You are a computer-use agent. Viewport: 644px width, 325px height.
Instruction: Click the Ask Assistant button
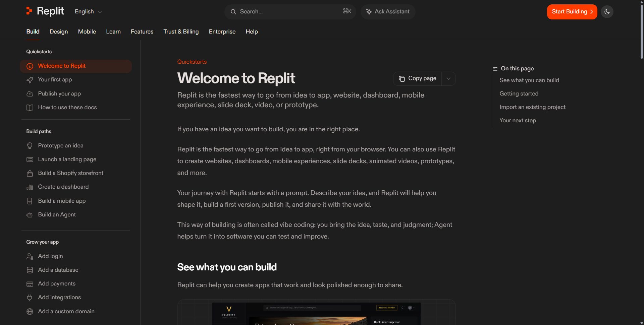coord(388,12)
